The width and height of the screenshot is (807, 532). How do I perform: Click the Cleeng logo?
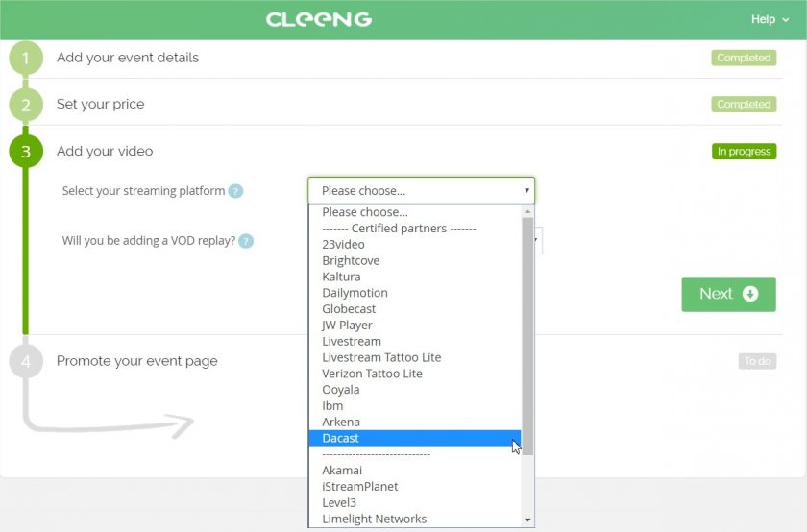[x=319, y=19]
